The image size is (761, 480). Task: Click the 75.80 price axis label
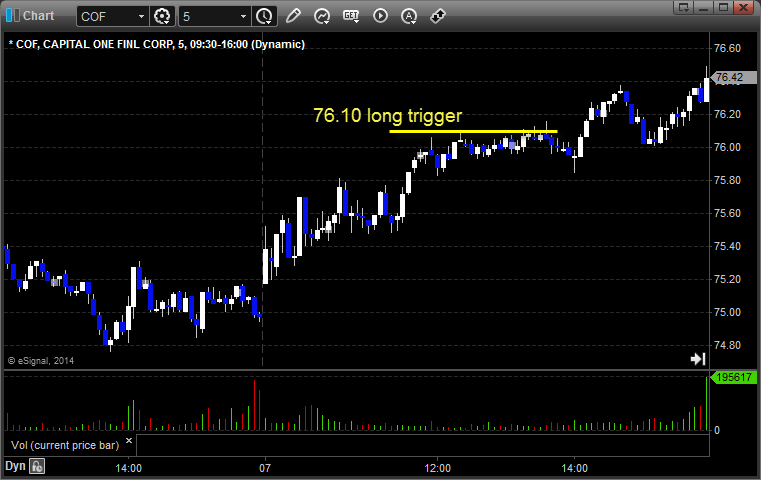pyautogui.click(x=728, y=180)
